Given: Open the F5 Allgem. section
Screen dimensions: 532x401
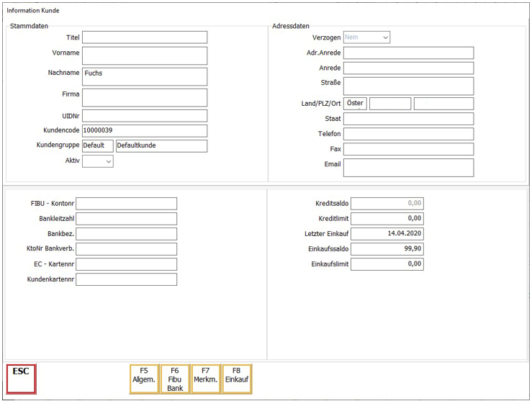Looking at the screenshot, I should (144, 379).
